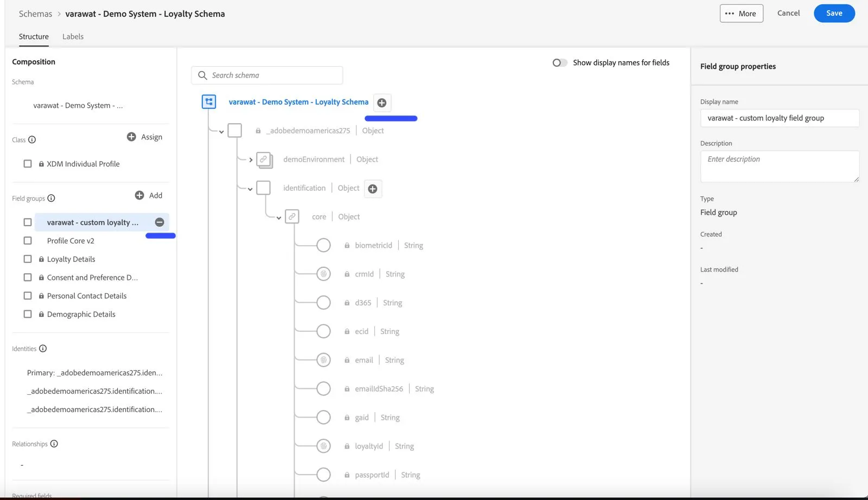
Task: Check Loyalty Details checkbox
Action: click(28, 259)
